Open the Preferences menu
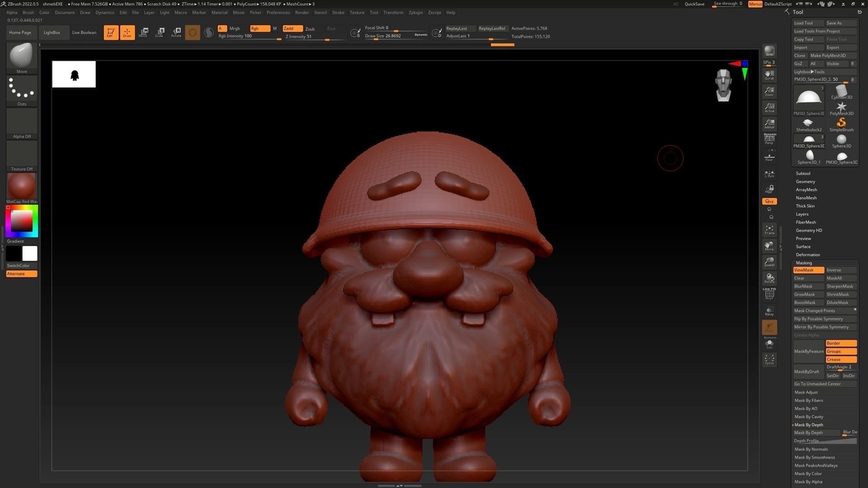Viewport: 868px width, 488px height. [278, 13]
